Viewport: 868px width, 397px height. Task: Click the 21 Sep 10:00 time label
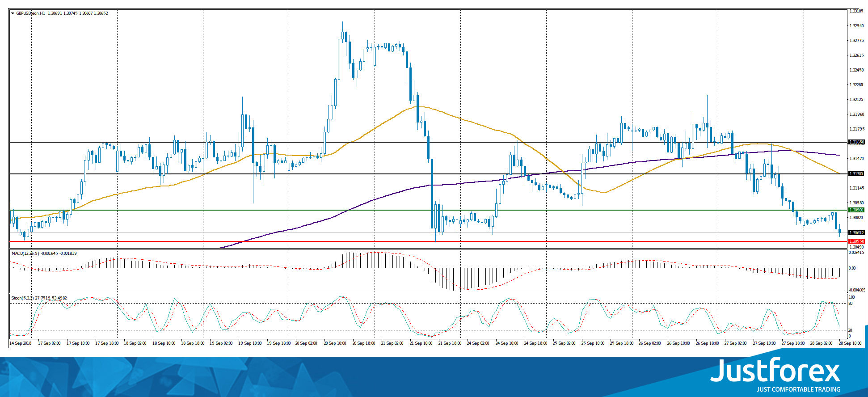[x=421, y=343]
